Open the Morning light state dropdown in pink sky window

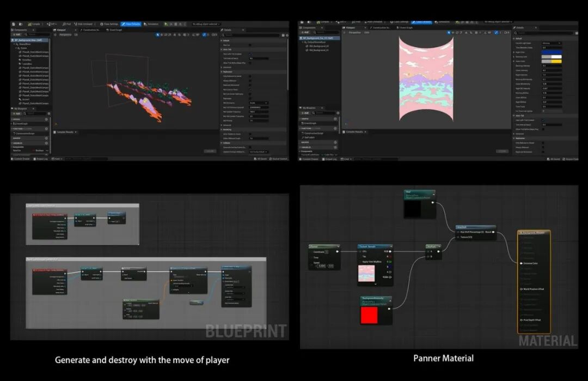click(552, 43)
